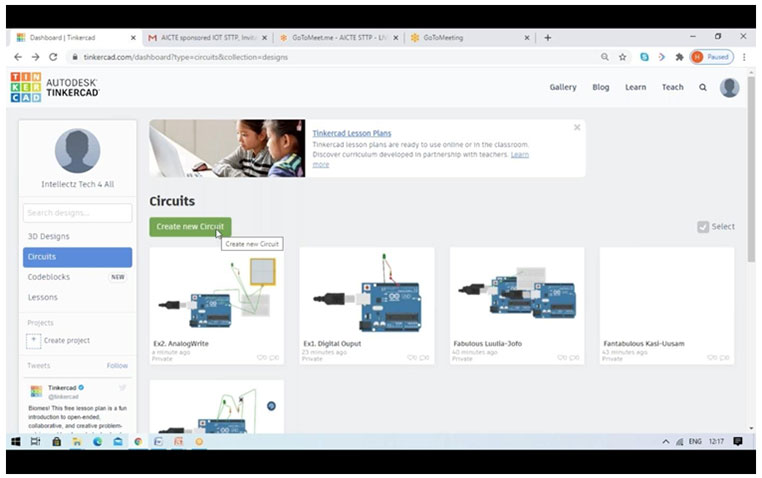This screenshot has width=762, height=478.
Task: Click the Search designs input field
Action: 77,212
